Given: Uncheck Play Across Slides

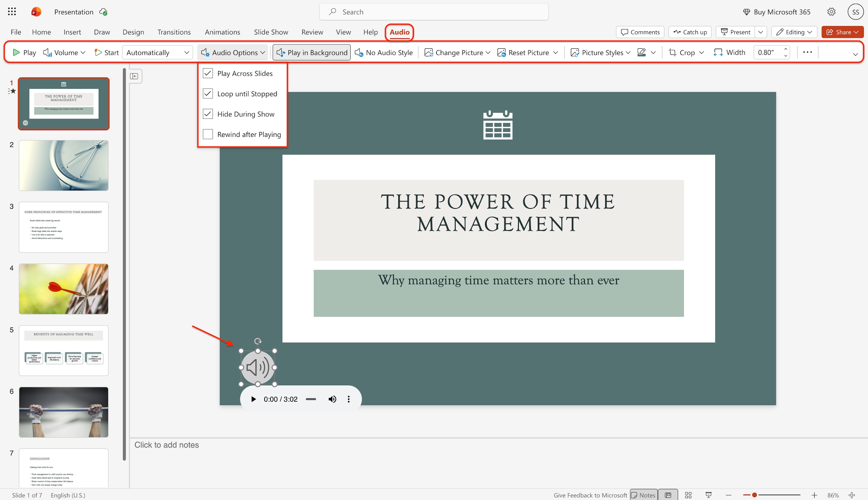Looking at the screenshot, I should (208, 73).
